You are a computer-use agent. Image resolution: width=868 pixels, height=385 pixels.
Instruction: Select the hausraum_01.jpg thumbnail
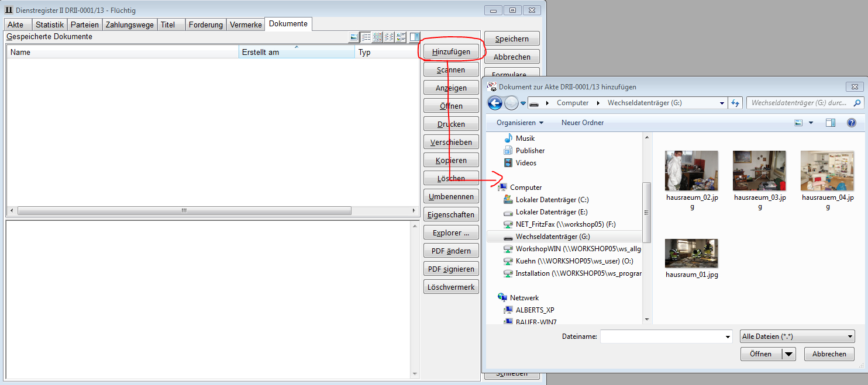691,254
